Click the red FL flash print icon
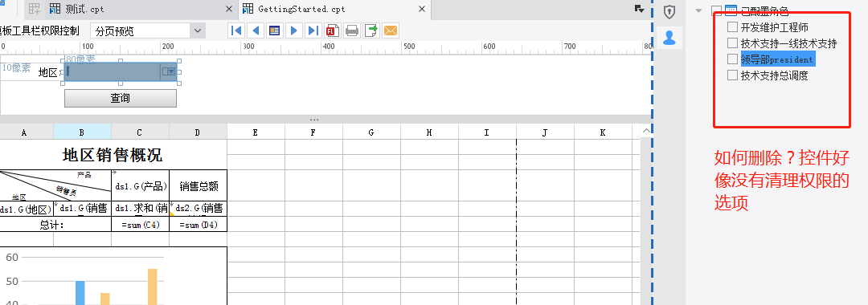The height and width of the screenshot is (305, 868). click(x=333, y=31)
